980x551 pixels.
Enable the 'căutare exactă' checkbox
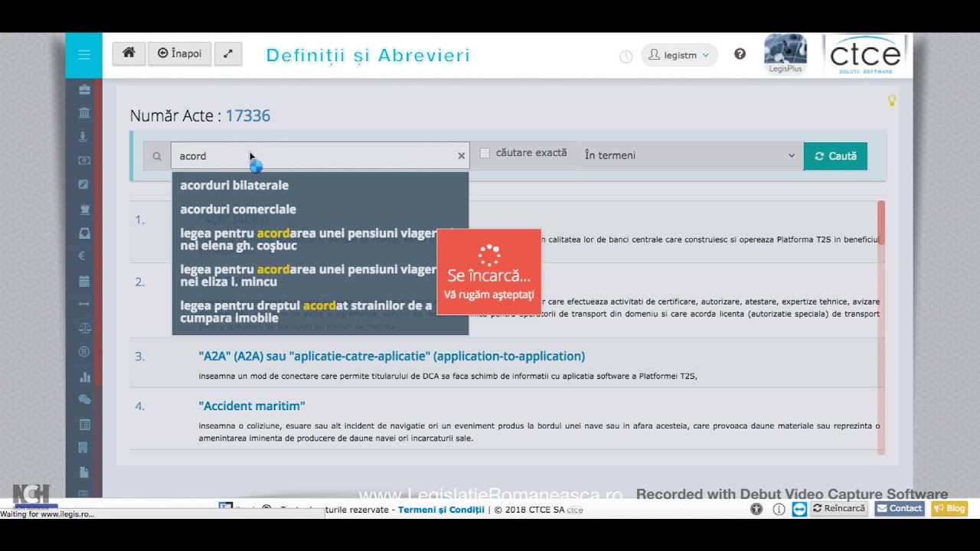pyautogui.click(x=485, y=153)
